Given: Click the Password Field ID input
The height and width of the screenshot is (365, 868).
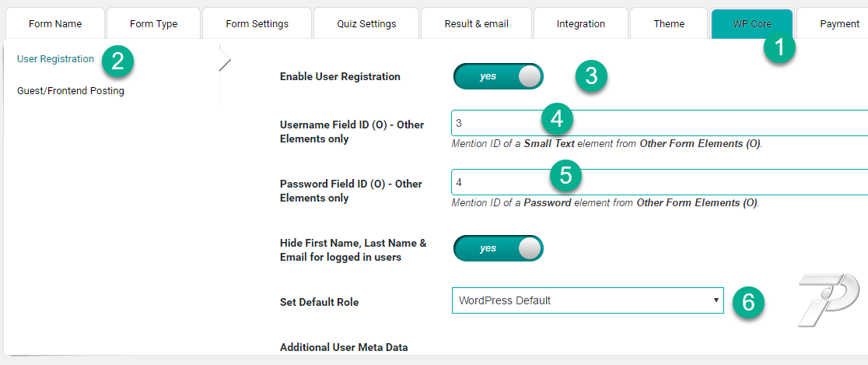Looking at the screenshot, I should click(x=660, y=182).
